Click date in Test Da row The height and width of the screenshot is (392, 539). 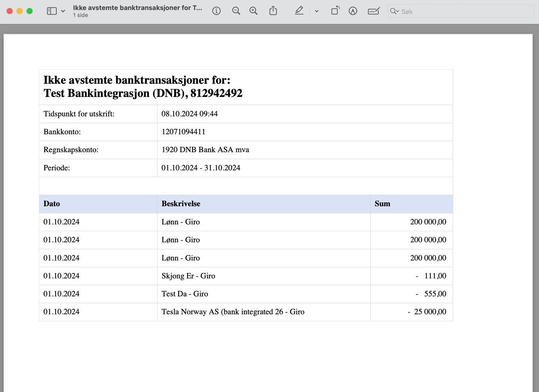pos(61,294)
